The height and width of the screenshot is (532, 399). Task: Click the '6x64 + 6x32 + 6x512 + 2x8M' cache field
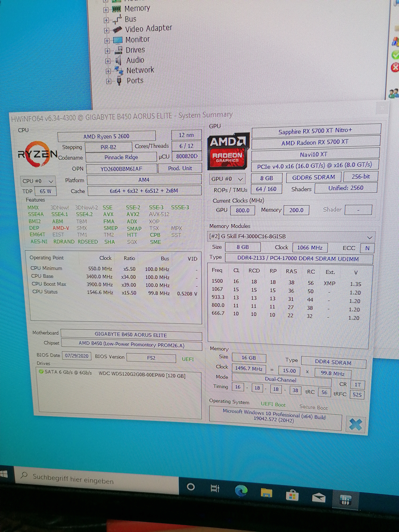(x=144, y=191)
